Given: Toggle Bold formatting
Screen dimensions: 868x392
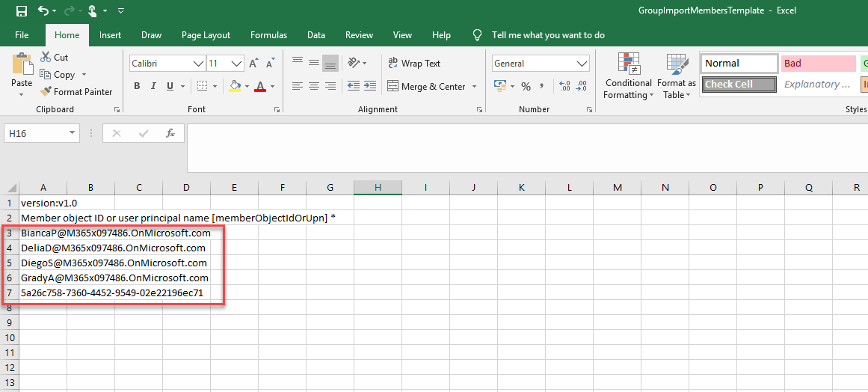Looking at the screenshot, I should point(138,86).
